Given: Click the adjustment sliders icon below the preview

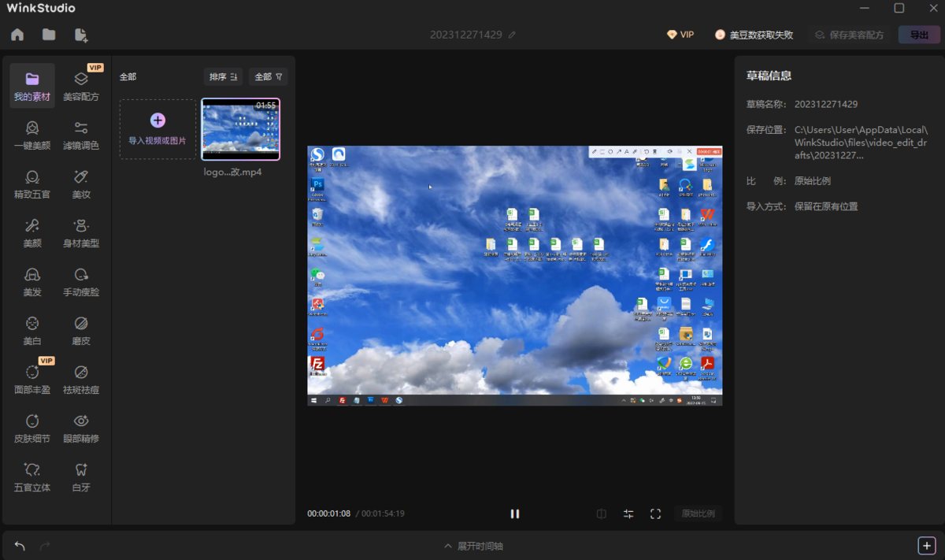Looking at the screenshot, I should point(628,513).
